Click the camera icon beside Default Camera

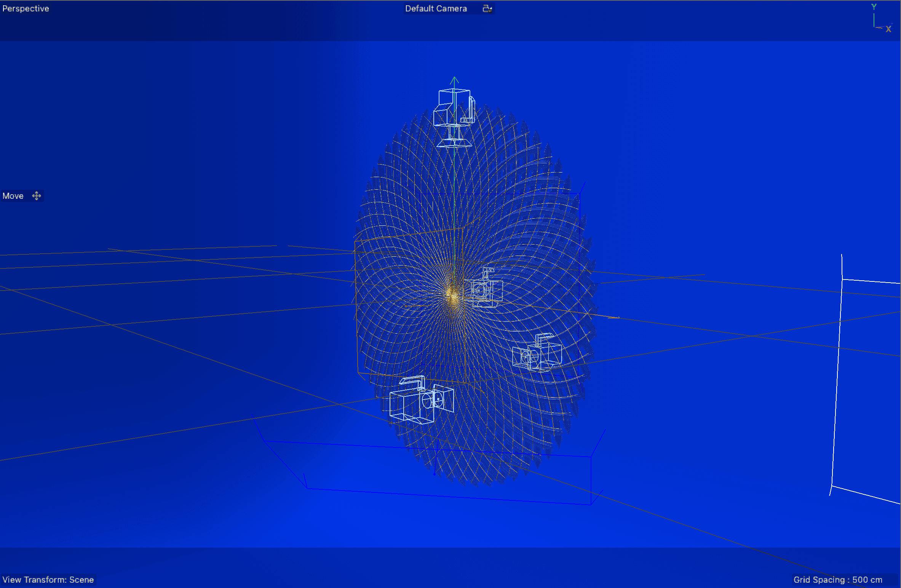[x=487, y=8]
